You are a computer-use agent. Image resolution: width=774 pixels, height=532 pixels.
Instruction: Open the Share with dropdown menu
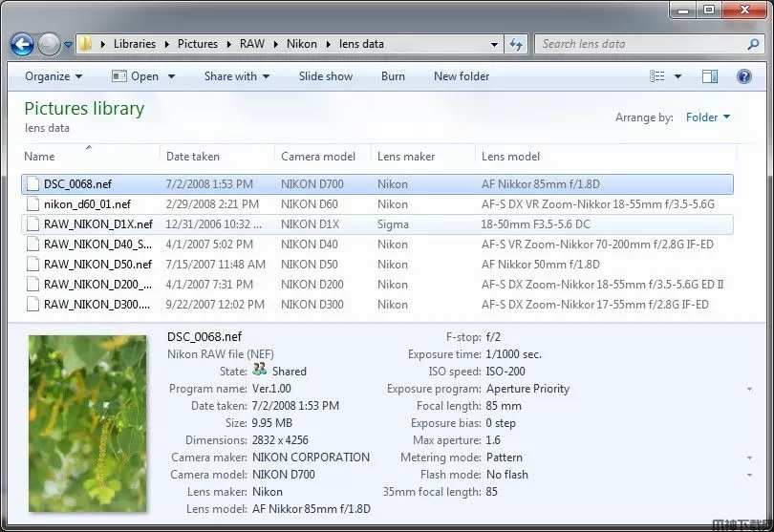236,76
